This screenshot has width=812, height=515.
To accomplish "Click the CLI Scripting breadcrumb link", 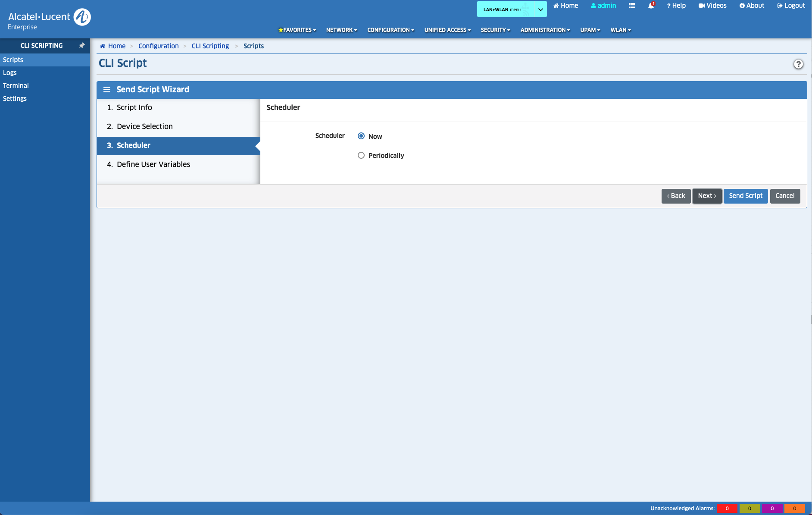I will point(210,46).
